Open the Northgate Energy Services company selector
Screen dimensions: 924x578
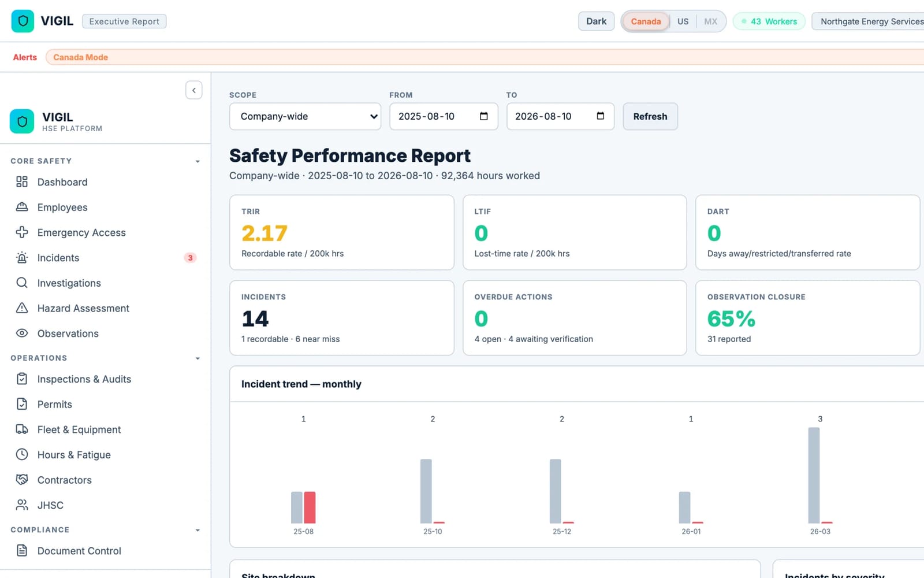click(868, 21)
